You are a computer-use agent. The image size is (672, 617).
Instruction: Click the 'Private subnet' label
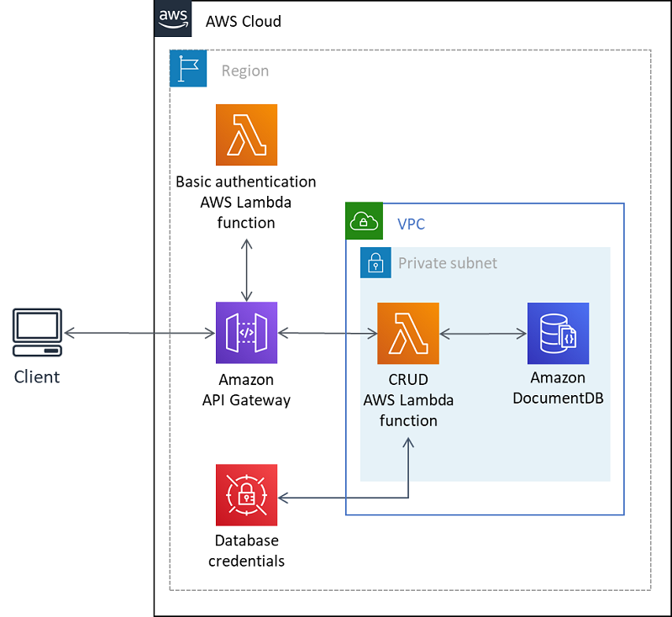pyautogui.click(x=448, y=263)
